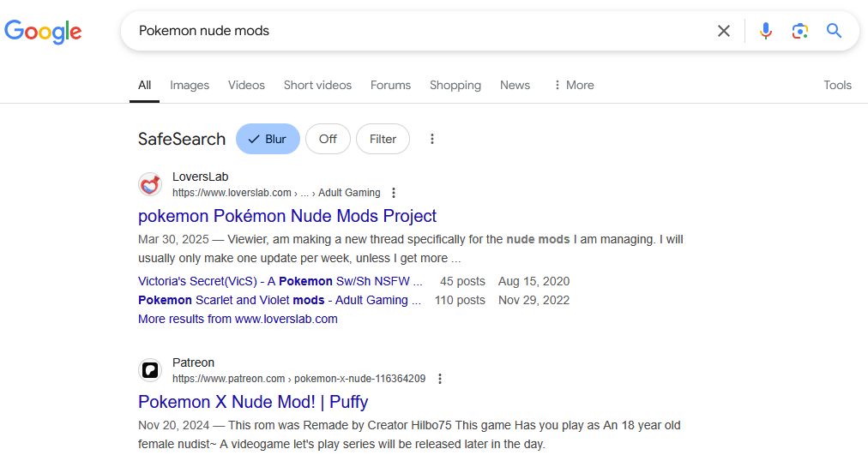Open Google Lens image search icon

[x=800, y=31]
